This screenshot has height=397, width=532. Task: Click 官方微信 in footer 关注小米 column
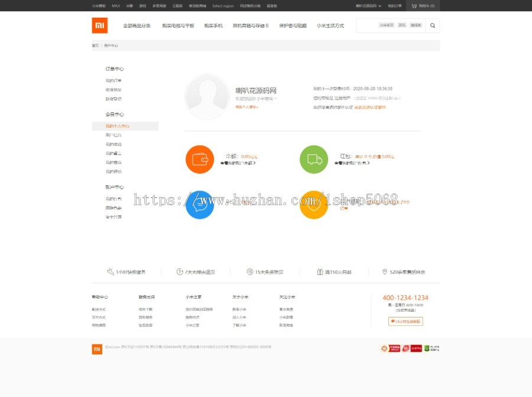click(286, 309)
